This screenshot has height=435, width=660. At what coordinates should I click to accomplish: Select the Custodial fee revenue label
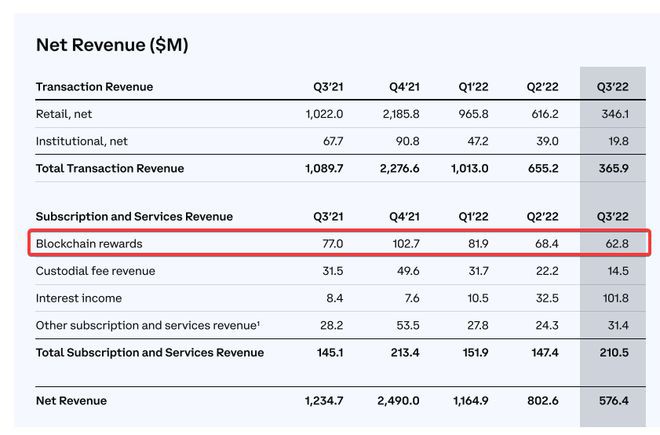(x=96, y=271)
